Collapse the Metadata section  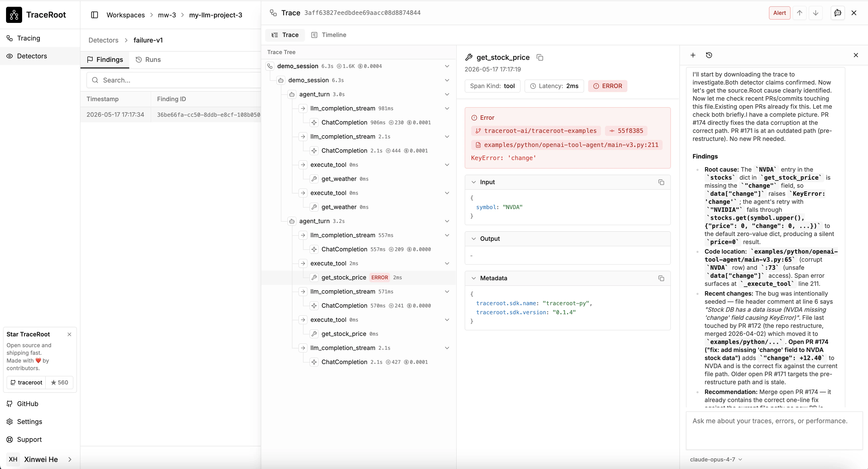click(473, 278)
